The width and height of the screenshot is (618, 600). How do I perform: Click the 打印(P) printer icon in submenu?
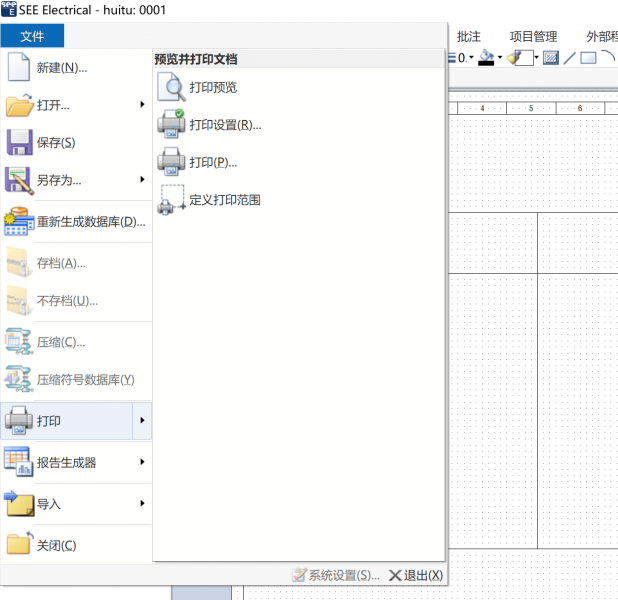pos(171,162)
